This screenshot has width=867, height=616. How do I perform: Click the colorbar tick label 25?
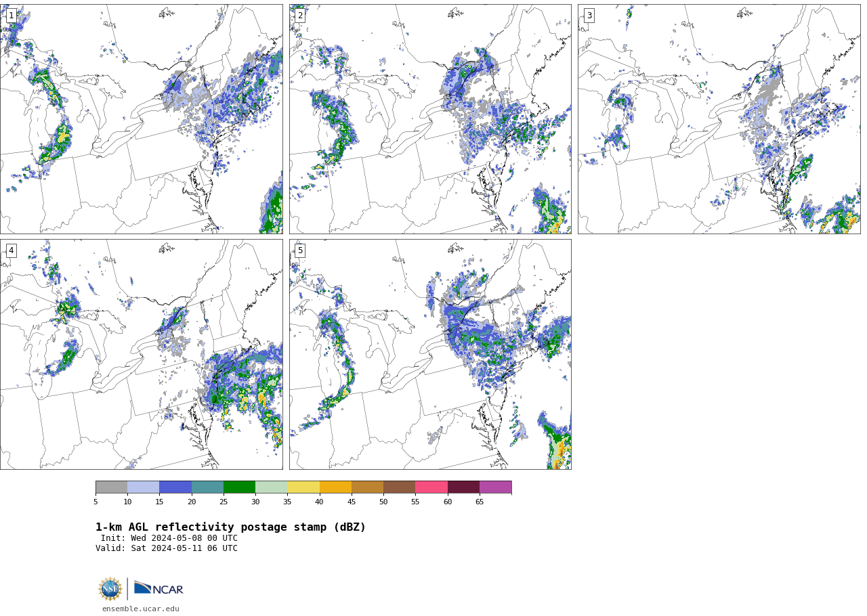coord(224,502)
